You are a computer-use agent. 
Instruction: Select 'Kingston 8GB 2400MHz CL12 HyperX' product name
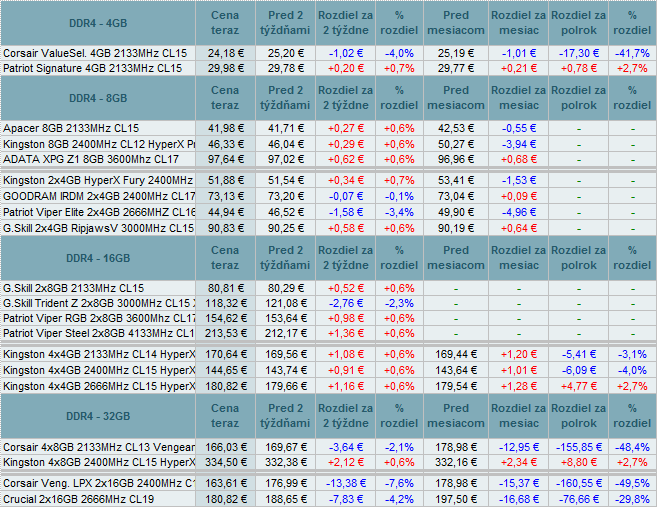tap(99, 144)
